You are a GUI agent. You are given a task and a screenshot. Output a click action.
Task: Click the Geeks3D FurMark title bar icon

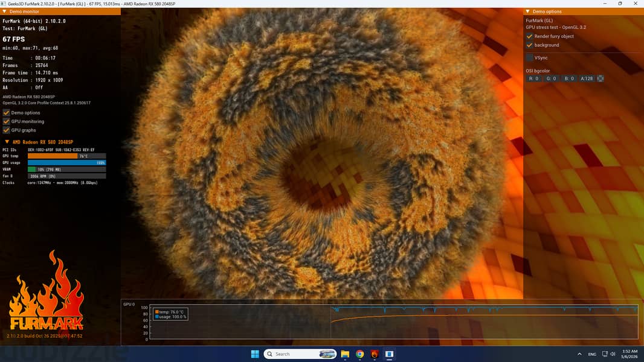coord(4,4)
